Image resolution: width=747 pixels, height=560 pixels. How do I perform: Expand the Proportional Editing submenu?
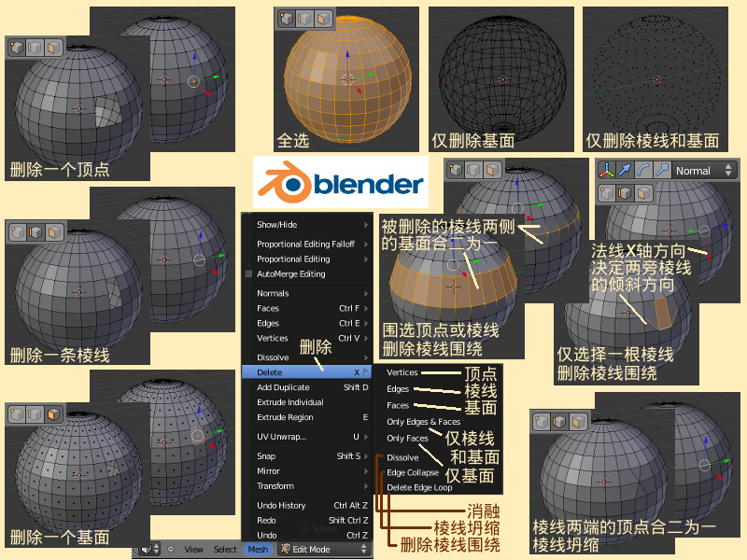point(307,259)
